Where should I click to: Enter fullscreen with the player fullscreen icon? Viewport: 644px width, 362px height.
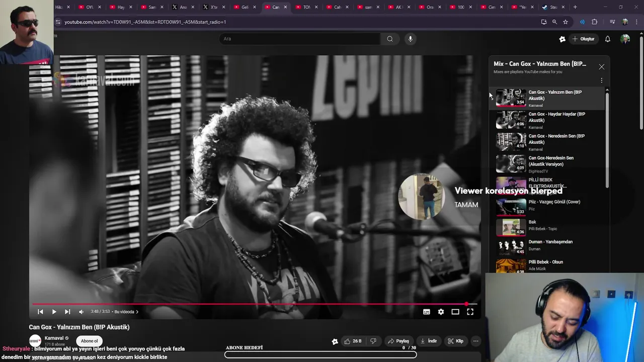click(x=470, y=312)
